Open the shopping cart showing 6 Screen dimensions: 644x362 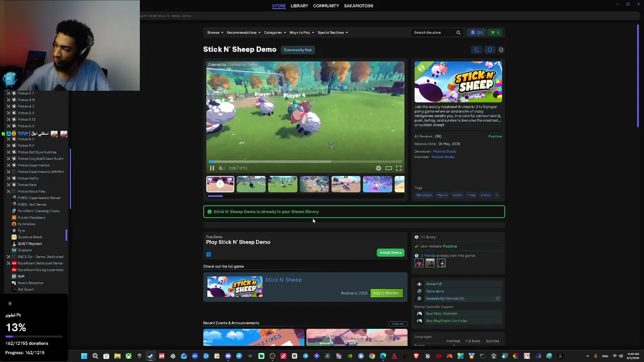click(495, 33)
